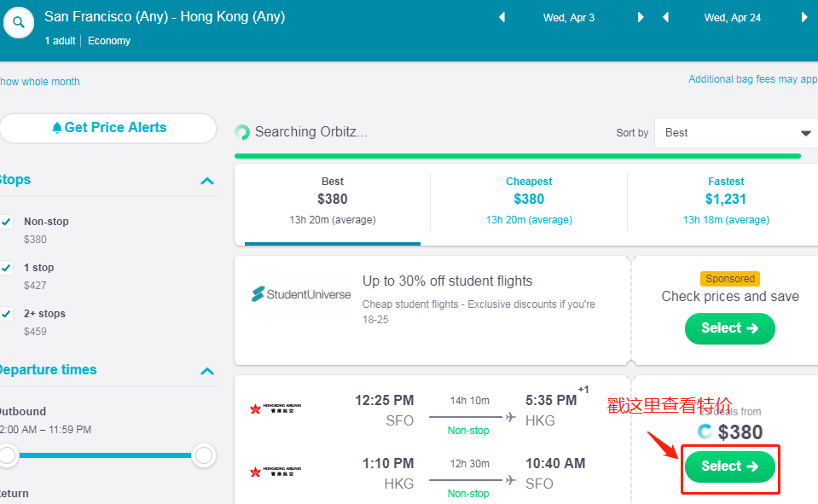Screen dimensions: 818x504
Task: Disable the 2+ stops filter
Action: [x=7, y=314]
